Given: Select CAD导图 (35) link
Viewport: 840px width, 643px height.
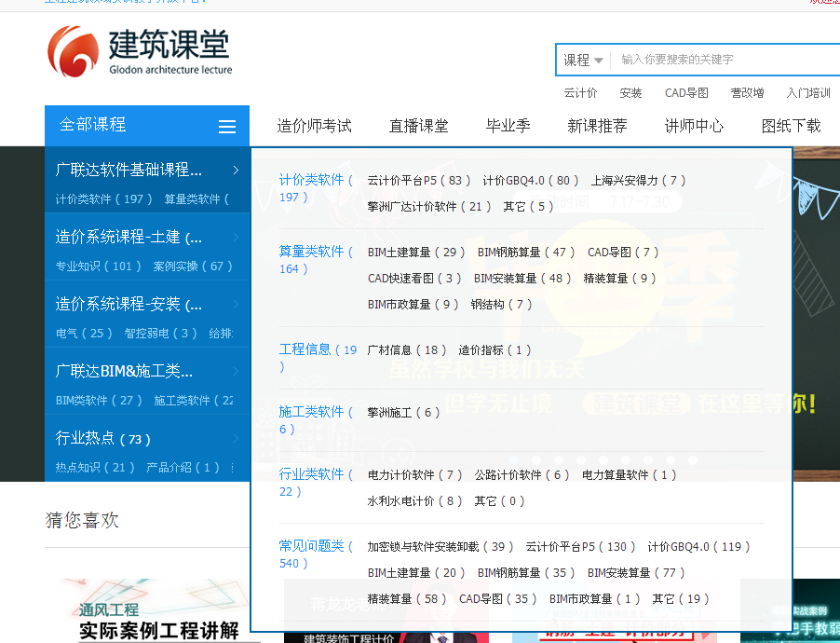Looking at the screenshot, I should point(497,599).
